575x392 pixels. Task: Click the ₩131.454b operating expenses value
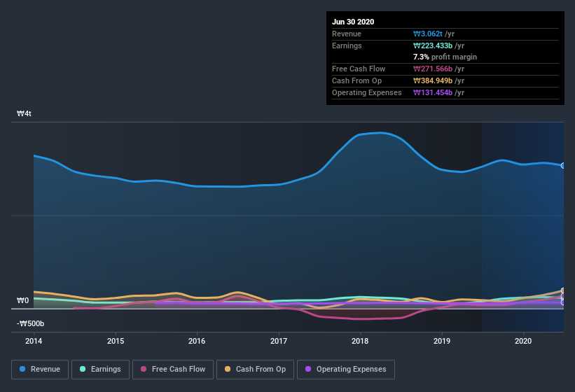(x=433, y=92)
